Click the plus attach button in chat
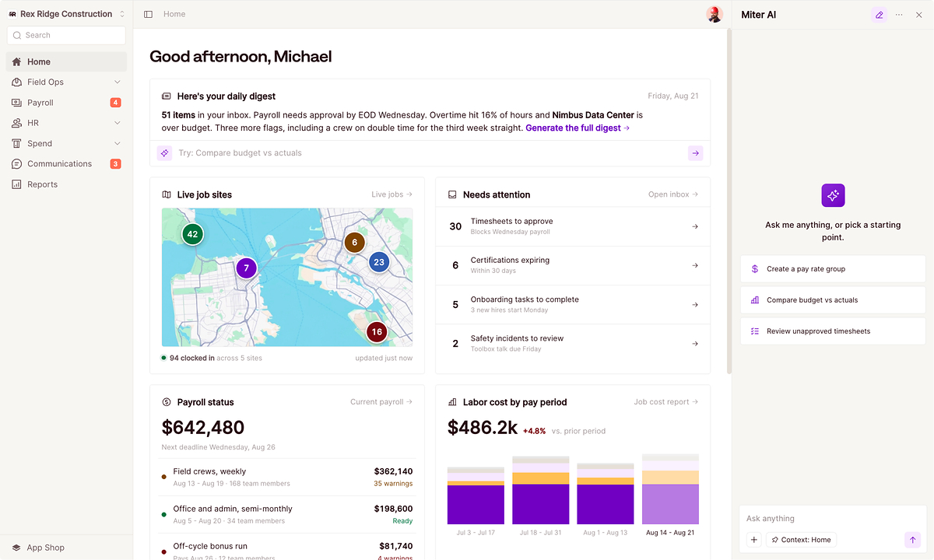 pyautogui.click(x=753, y=540)
